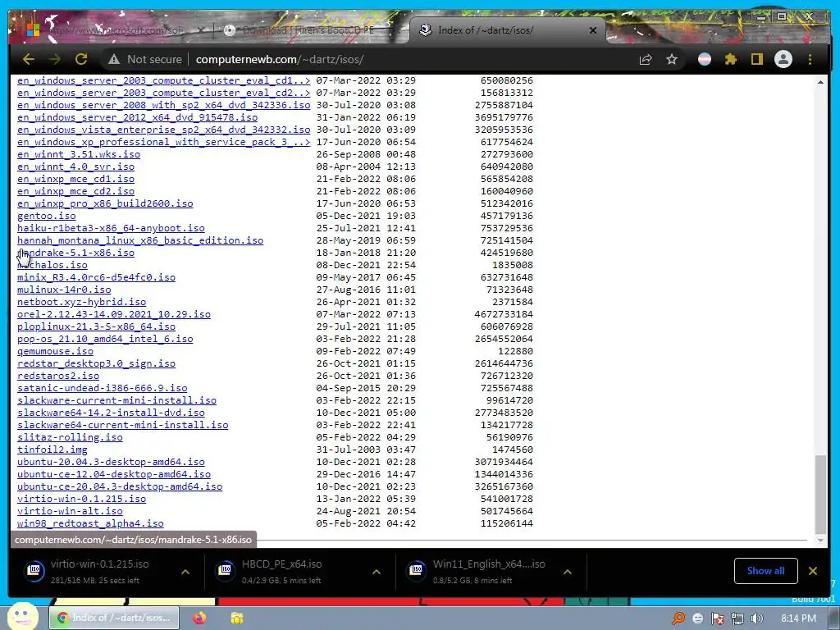The image size is (840, 630).
Task: Open virtio-win-alt.iso link
Action: (x=71, y=512)
